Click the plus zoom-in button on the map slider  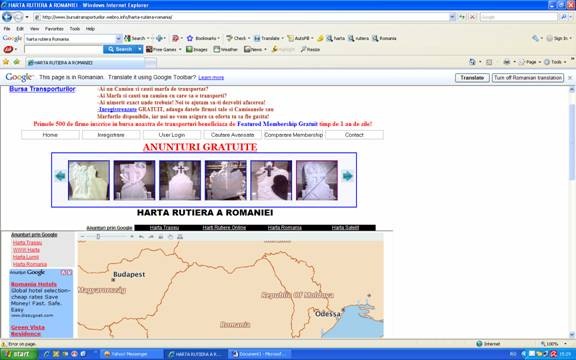pyautogui.click(x=132, y=237)
